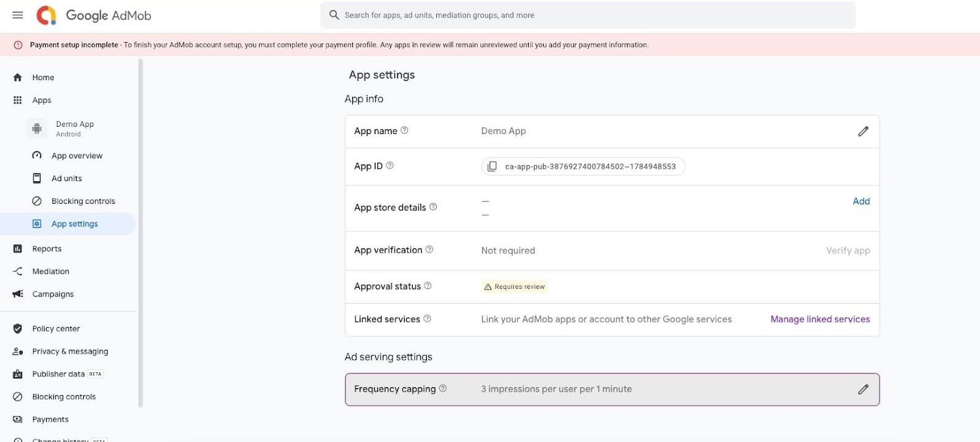980x442 pixels.
Task: Click the Frequency capping help icon
Action: click(x=443, y=388)
